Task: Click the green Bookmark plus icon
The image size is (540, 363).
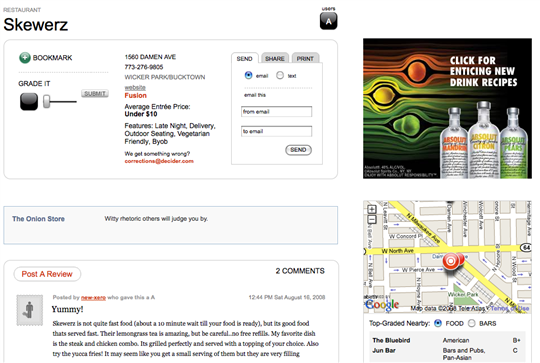Action: [x=25, y=58]
